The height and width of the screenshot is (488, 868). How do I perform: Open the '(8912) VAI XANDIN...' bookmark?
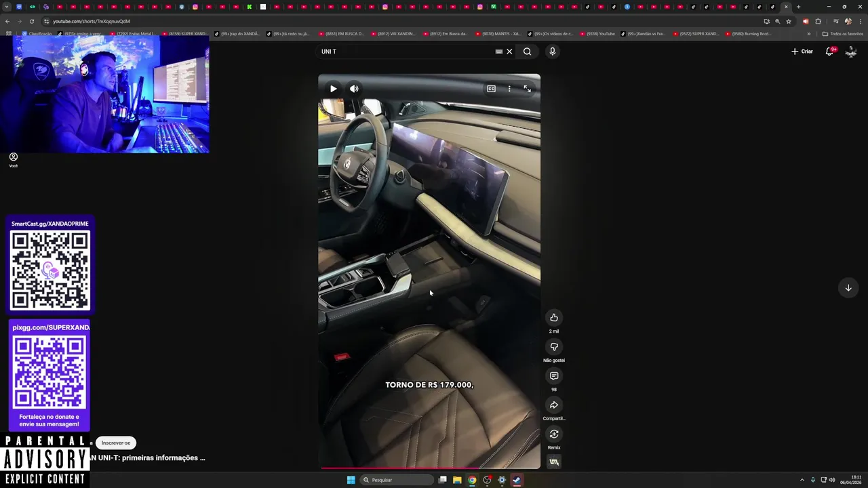[x=393, y=34]
